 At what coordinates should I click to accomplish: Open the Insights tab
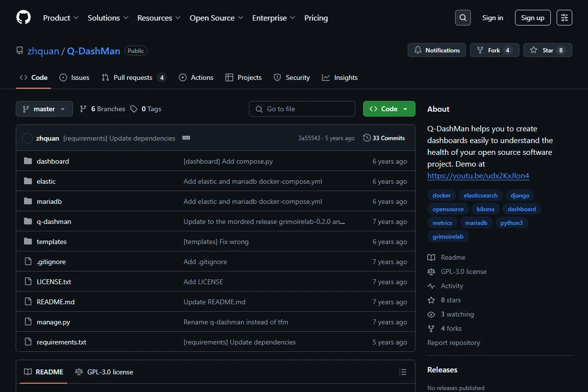[x=340, y=77]
